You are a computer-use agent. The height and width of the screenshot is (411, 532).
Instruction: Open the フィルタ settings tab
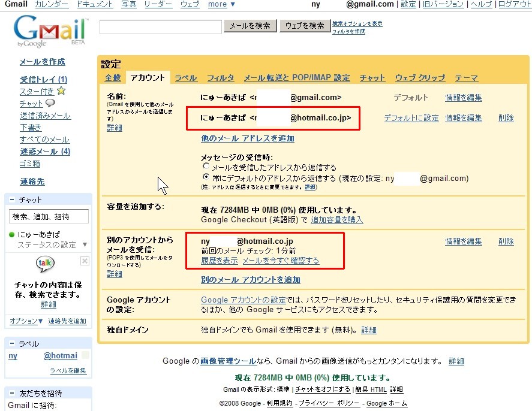pos(221,78)
